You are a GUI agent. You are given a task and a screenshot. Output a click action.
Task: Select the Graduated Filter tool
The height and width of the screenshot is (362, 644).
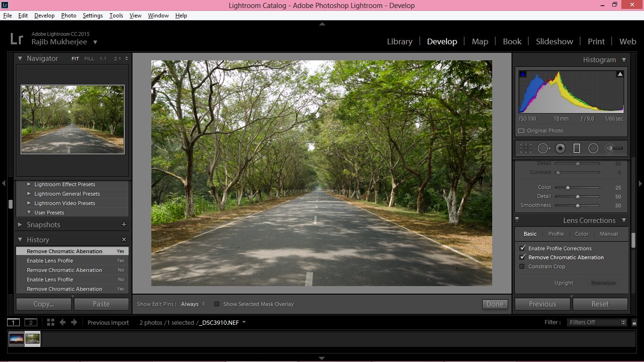click(577, 148)
